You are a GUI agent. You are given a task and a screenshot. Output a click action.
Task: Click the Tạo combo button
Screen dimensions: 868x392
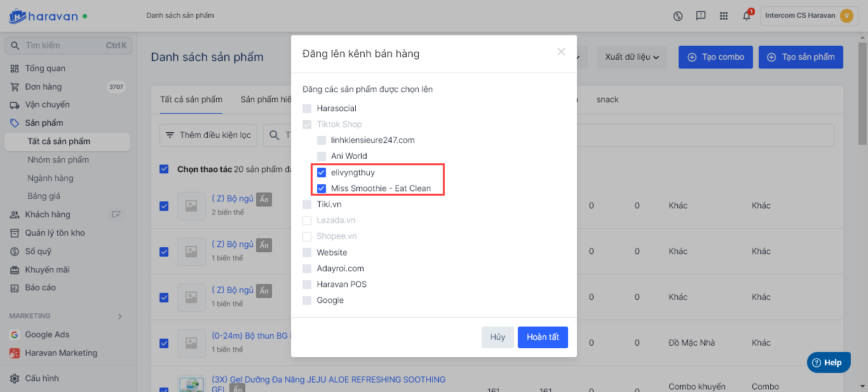[x=715, y=57]
